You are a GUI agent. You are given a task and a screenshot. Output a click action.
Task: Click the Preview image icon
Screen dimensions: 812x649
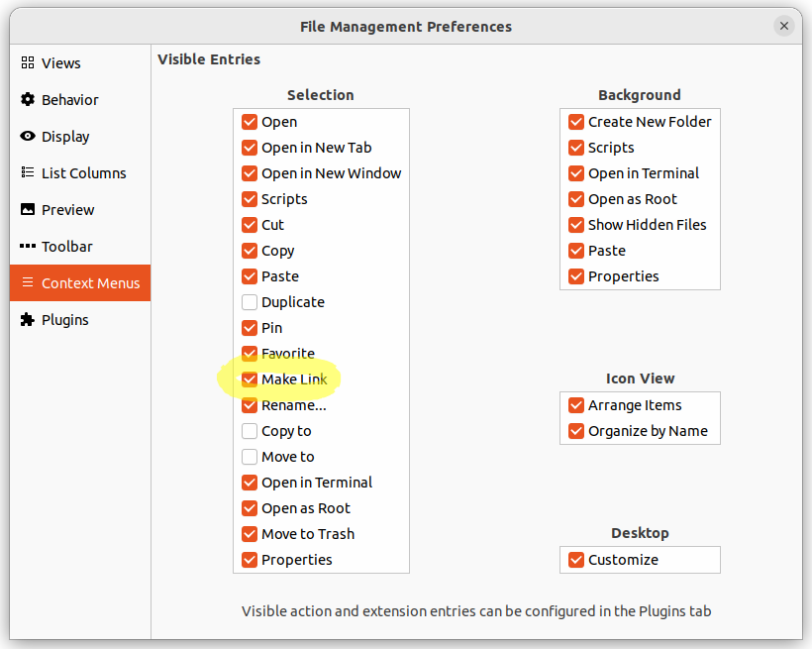point(28,209)
